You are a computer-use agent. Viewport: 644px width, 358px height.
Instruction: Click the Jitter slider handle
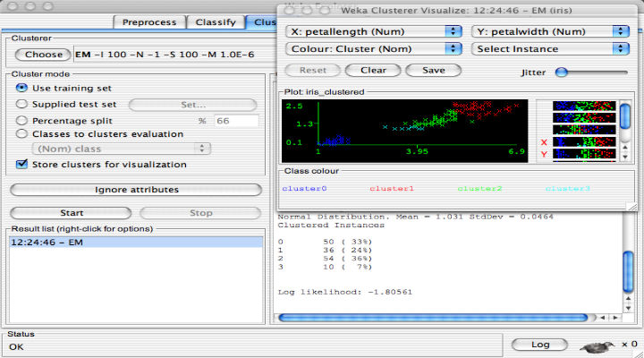562,72
